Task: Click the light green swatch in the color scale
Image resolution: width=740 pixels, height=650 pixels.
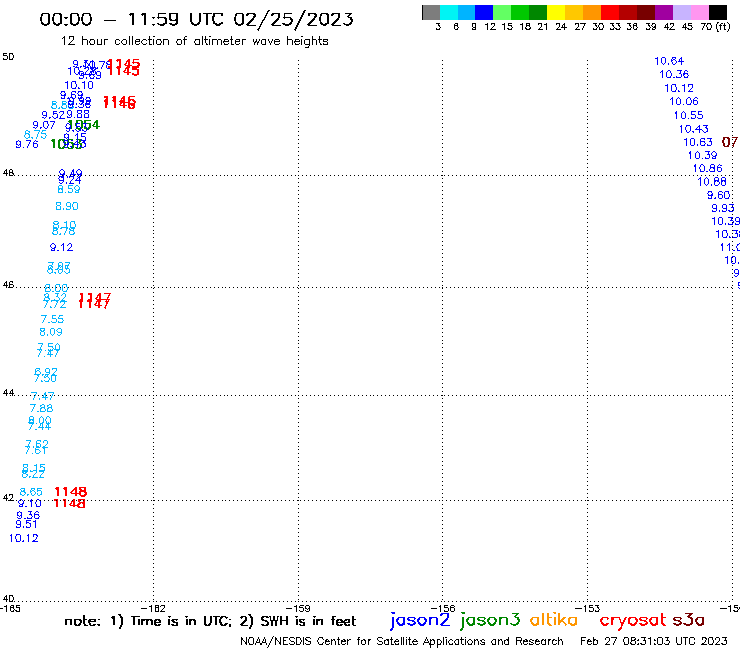Action: click(x=502, y=12)
